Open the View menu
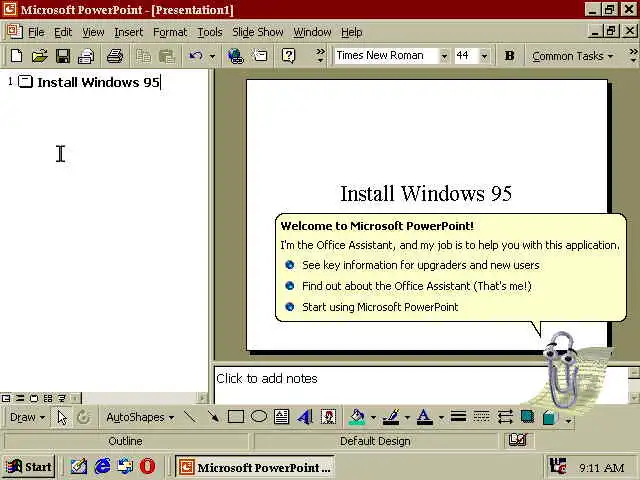Screen dimensions: 640x480 coord(93,32)
